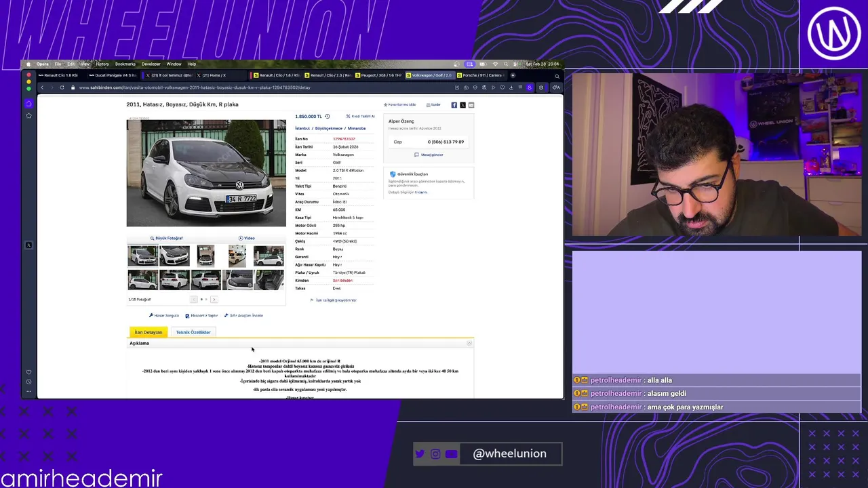The height and width of the screenshot is (488, 868).
Task: Play the listing Video
Action: click(x=247, y=238)
